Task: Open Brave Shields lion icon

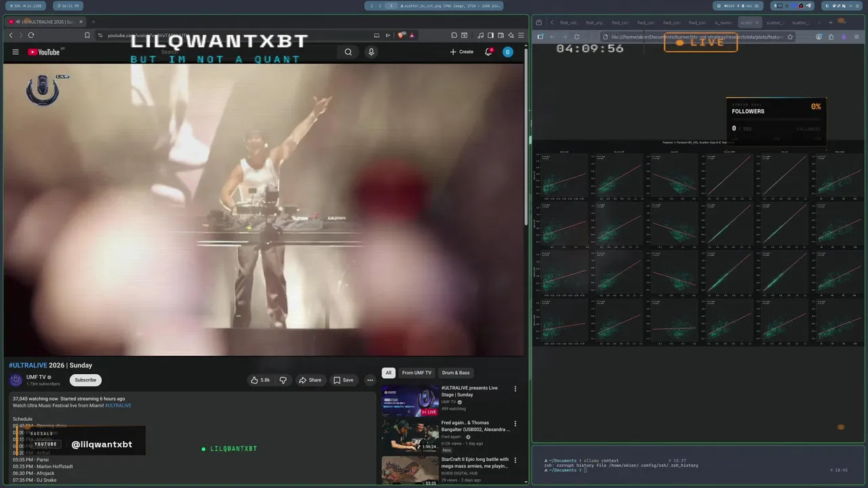Action: click(x=401, y=35)
